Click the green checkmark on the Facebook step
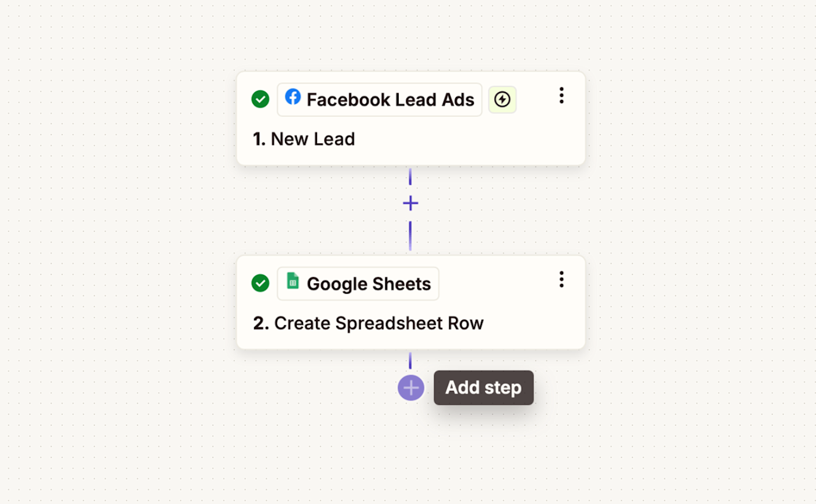Screen dimensions: 816x504 (260, 99)
